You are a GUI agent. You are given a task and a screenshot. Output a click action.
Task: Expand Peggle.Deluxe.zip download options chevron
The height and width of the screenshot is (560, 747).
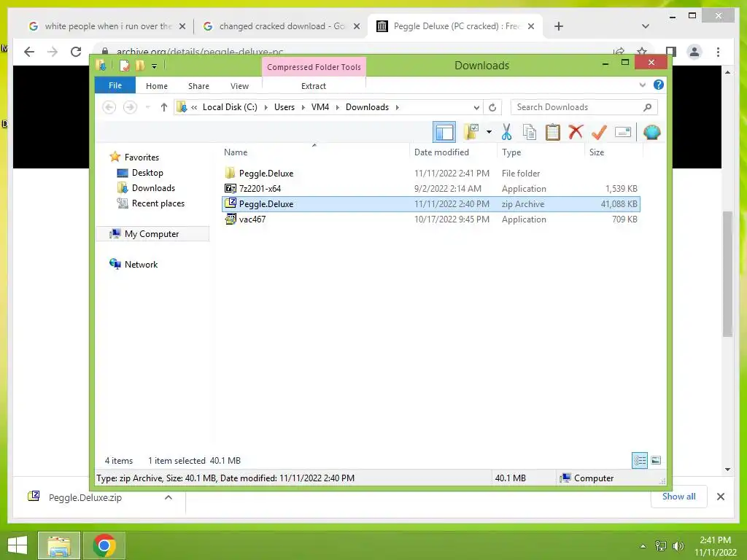[x=169, y=497]
